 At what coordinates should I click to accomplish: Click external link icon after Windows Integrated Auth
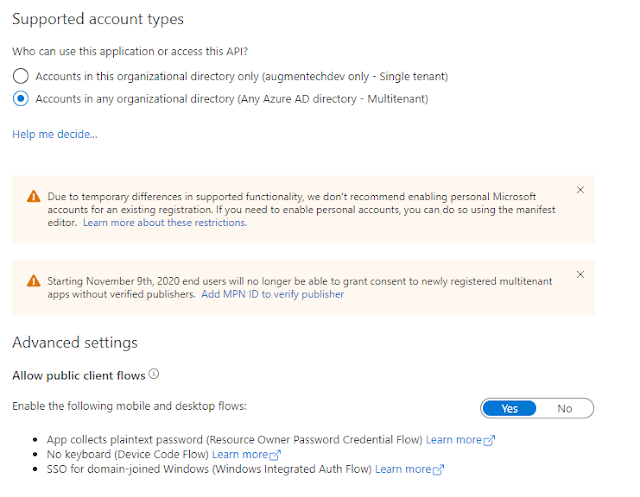click(439, 469)
